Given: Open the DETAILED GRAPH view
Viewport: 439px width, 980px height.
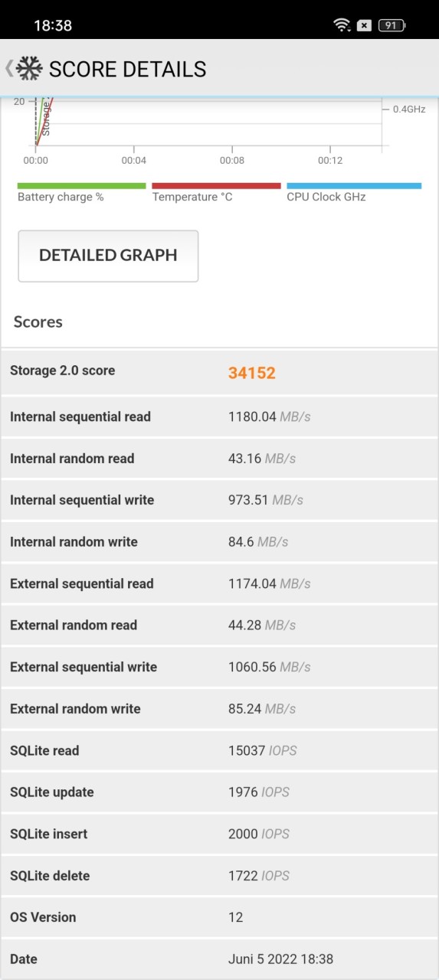Looking at the screenshot, I should click(108, 256).
